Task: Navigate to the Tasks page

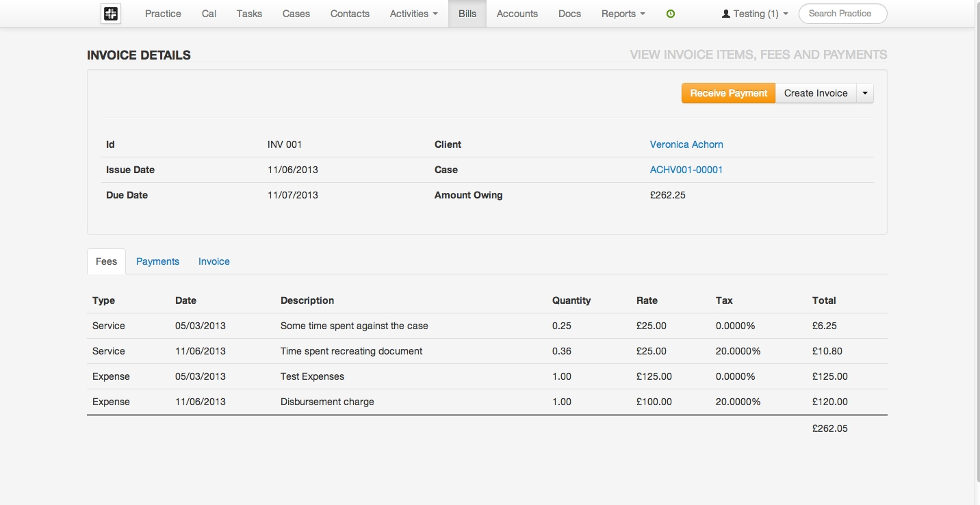Action: (x=249, y=13)
